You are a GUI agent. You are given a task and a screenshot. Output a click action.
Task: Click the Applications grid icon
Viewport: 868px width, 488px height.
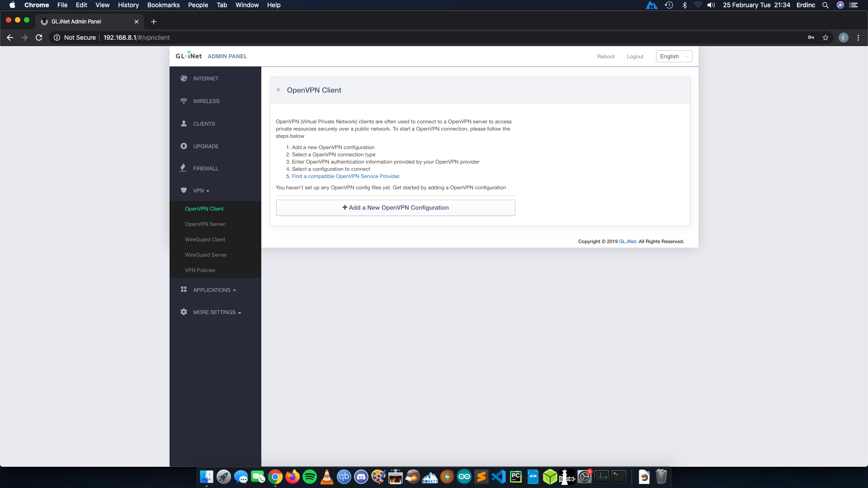tap(184, 289)
